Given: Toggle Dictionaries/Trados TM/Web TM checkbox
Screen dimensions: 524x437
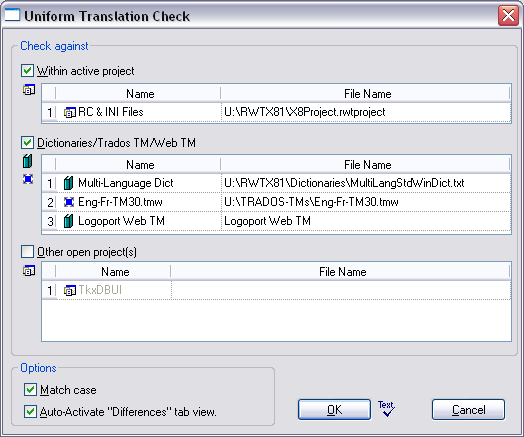Looking at the screenshot, I should (27, 143).
